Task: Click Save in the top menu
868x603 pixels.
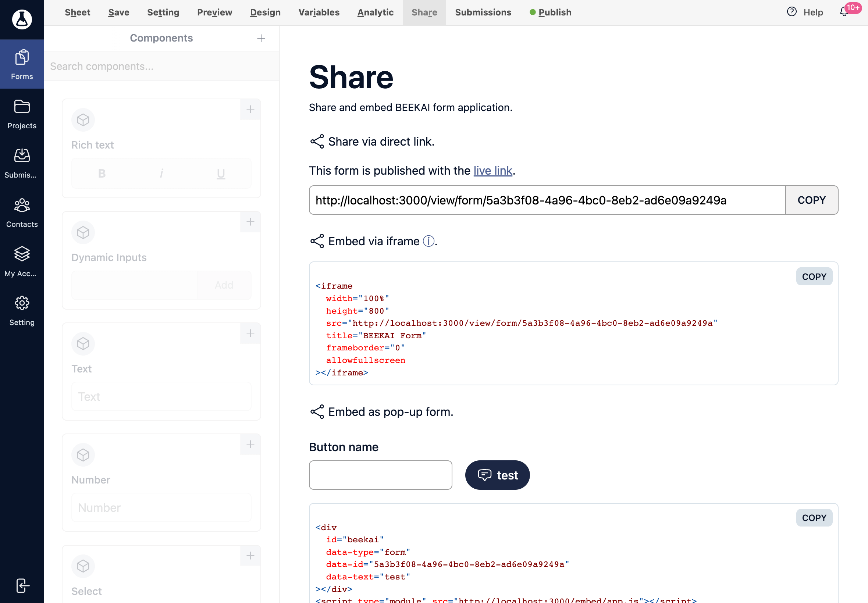Action: pyautogui.click(x=119, y=13)
